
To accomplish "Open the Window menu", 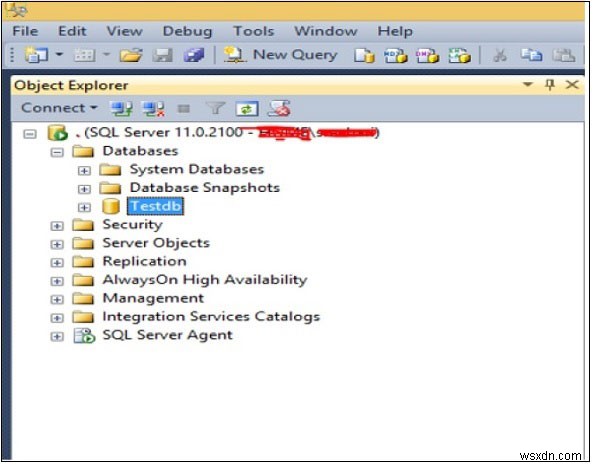I will pyautogui.click(x=326, y=31).
